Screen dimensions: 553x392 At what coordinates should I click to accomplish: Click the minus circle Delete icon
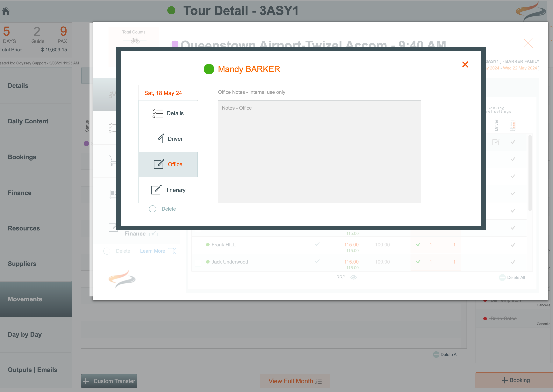click(x=153, y=209)
